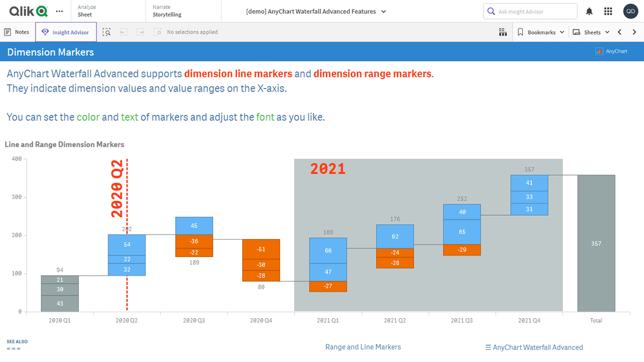Activate the smart search selection tool
The image size is (644, 362).
107,32
